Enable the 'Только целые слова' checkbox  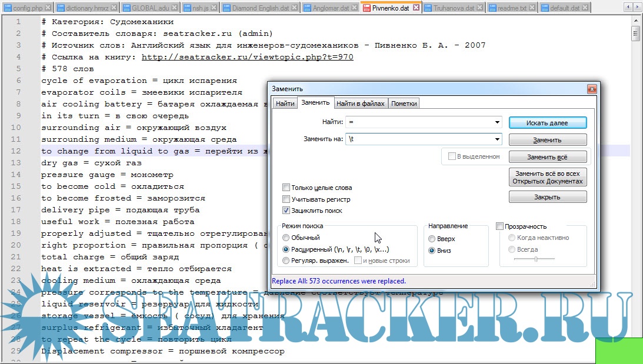pos(286,188)
